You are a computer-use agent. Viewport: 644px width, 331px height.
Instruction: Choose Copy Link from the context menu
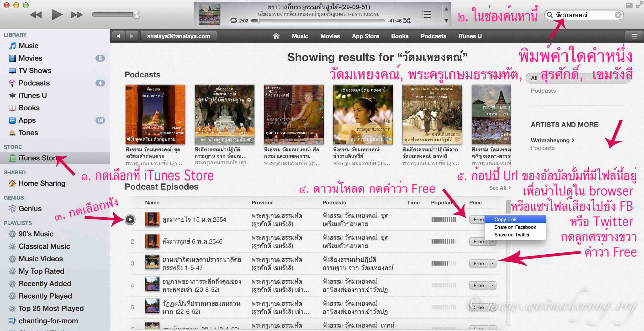click(x=505, y=219)
